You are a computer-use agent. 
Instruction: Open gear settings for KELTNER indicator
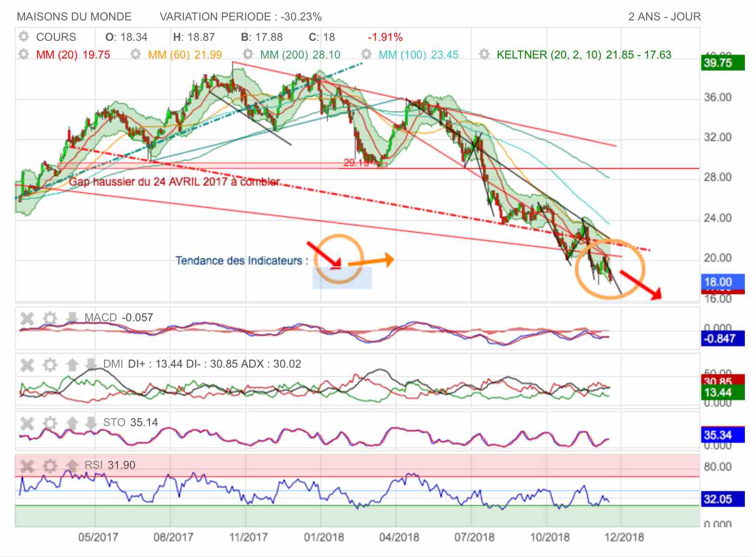point(484,54)
